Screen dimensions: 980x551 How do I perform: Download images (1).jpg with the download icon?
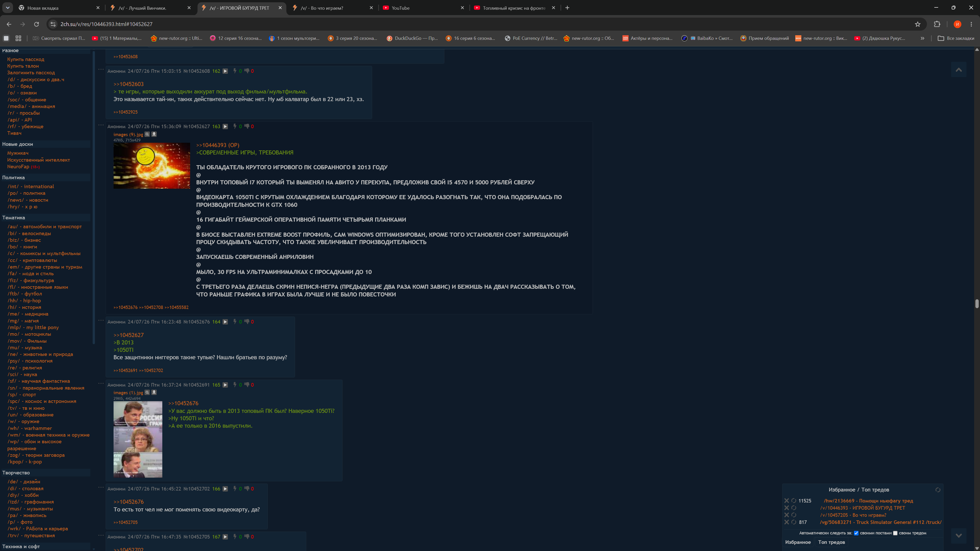[x=154, y=392]
